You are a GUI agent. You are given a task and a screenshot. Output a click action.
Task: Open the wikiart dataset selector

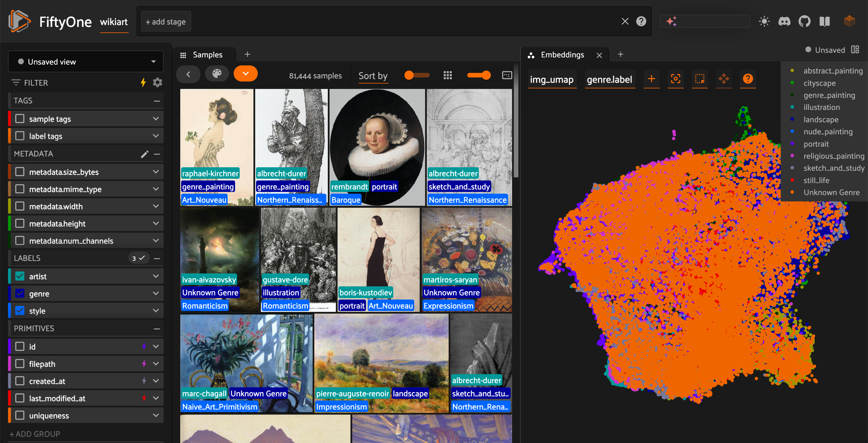tap(114, 22)
